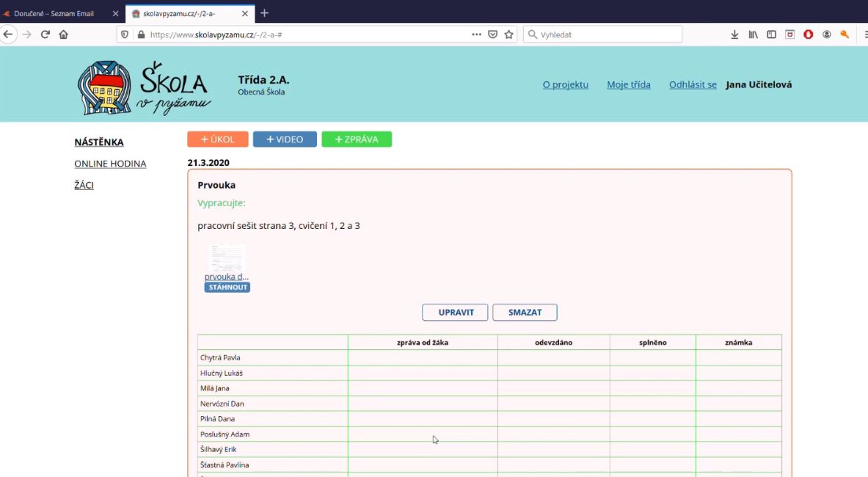Click the 21.3.2020 date heading
This screenshot has width=868, height=477.
point(208,163)
